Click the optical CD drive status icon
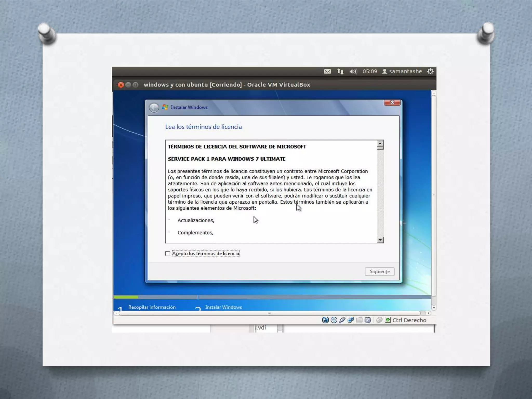The width and height of the screenshot is (532, 399). point(334,320)
